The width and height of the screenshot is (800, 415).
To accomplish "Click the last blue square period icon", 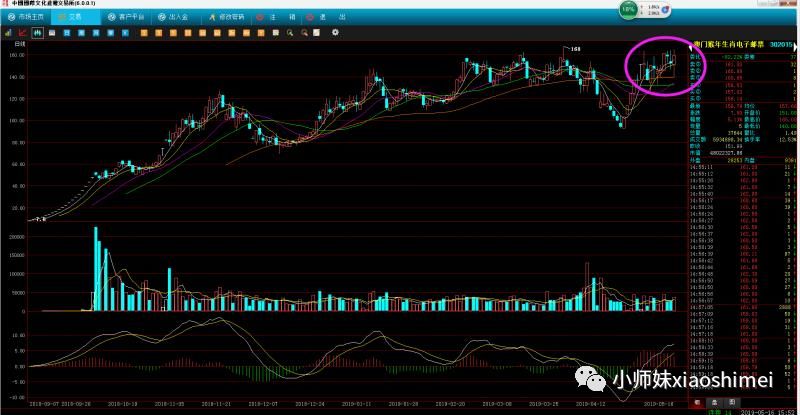I will click(126, 33).
